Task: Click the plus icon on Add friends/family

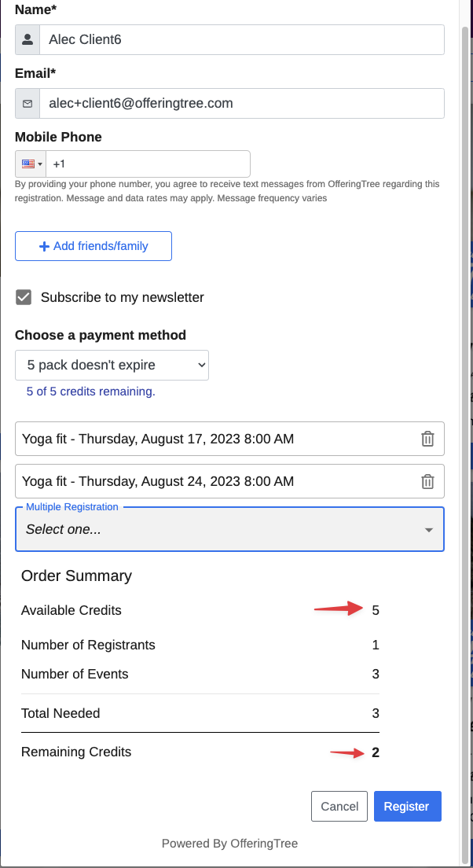Action: coord(44,246)
